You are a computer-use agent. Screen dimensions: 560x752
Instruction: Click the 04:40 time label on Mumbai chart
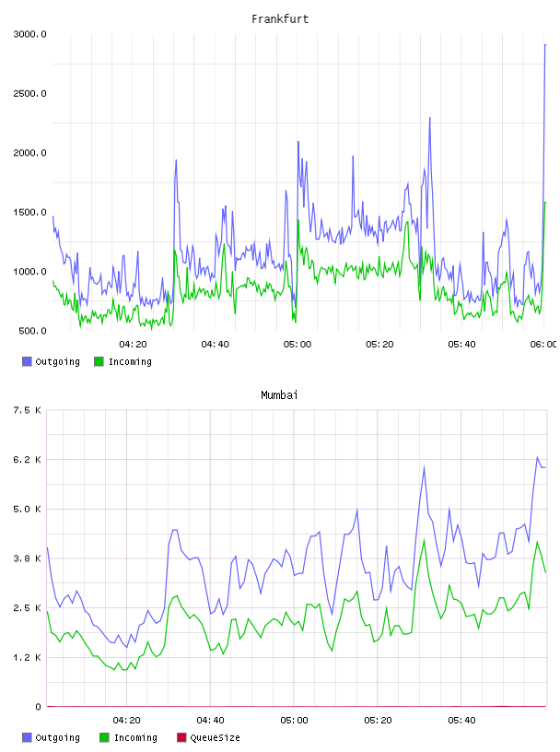click(x=210, y=721)
